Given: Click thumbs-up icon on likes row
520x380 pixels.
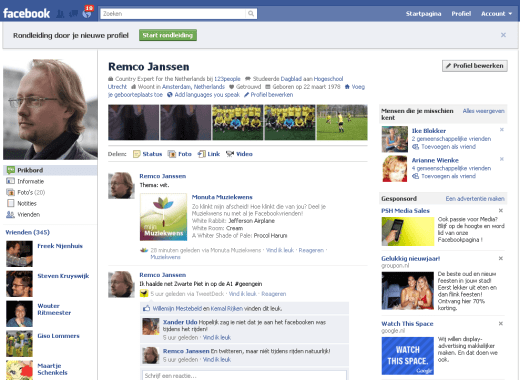Looking at the screenshot, I should pyautogui.click(x=146, y=308).
